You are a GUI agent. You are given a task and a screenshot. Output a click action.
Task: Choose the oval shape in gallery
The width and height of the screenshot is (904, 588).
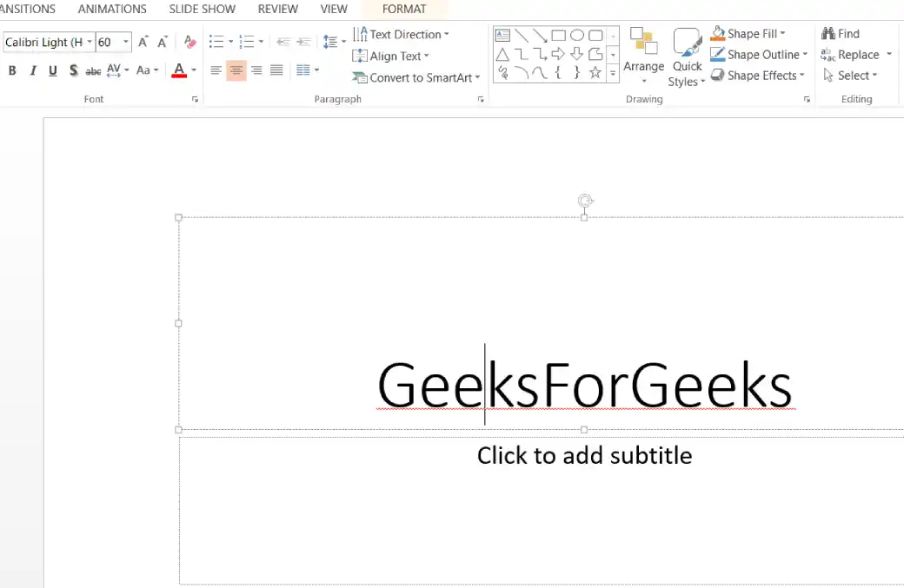pyautogui.click(x=576, y=35)
